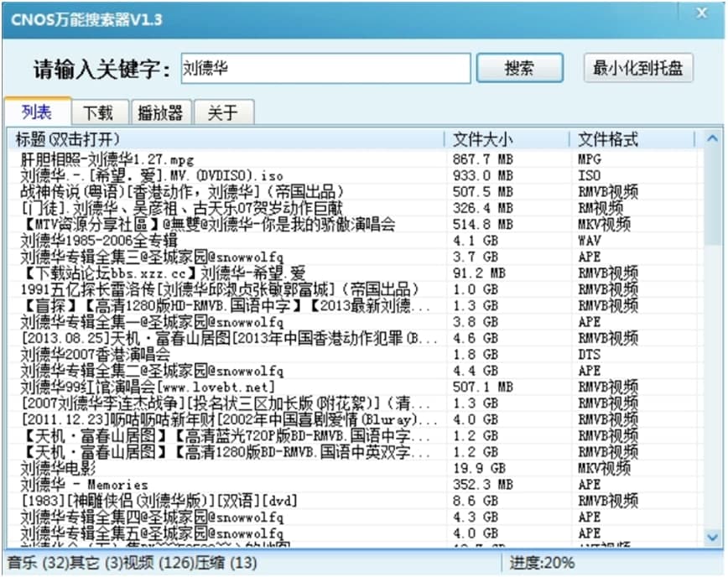728x577 pixels.
Task: Select row 刘德华 - Memories
Action: click(352, 484)
